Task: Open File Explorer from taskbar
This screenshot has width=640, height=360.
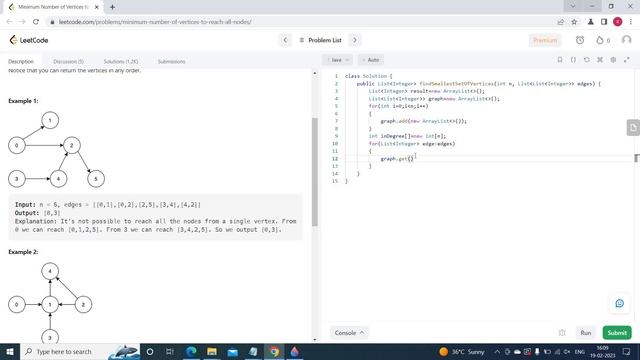Action: (x=212, y=351)
